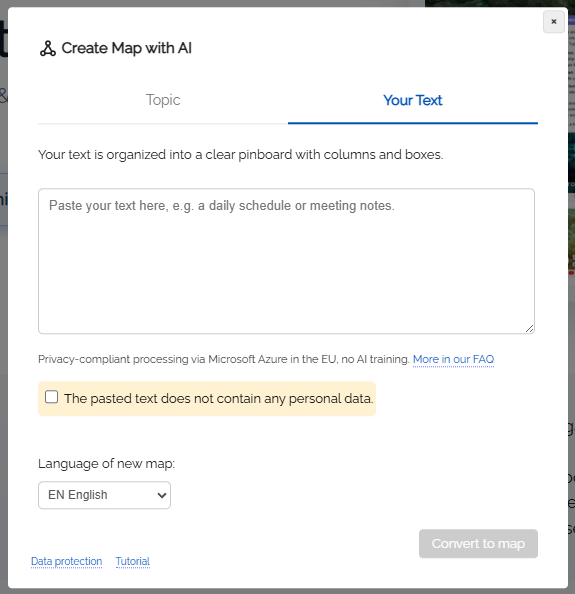Click the pinboard description text

point(241,155)
